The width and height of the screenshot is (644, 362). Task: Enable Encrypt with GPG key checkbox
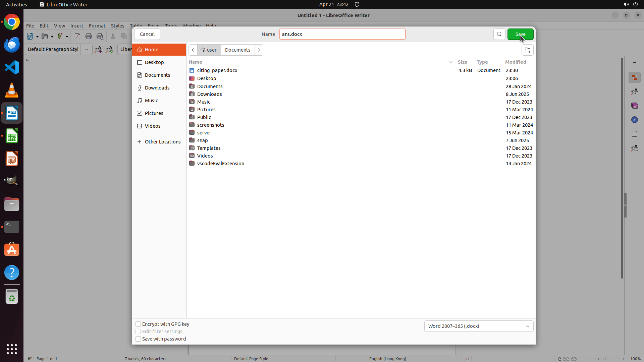(x=138, y=324)
